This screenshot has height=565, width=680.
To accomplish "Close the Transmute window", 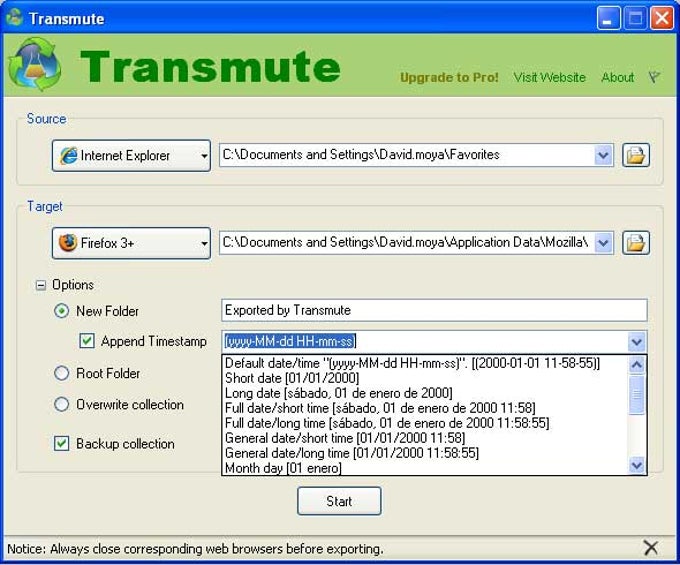I will click(662, 18).
